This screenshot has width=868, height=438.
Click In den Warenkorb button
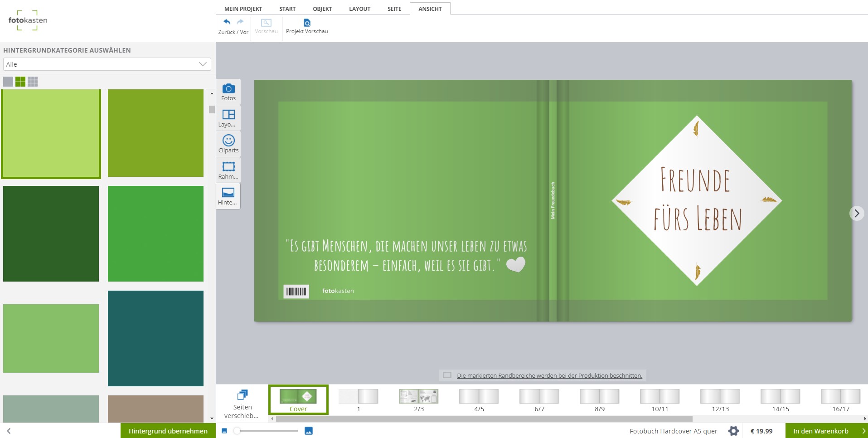tap(821, 431)
